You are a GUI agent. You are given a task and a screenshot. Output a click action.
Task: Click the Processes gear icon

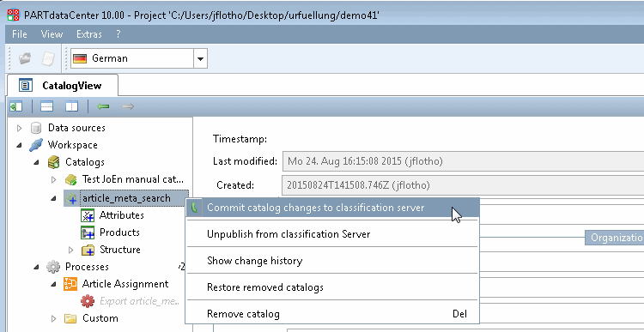tap(53, 267)
